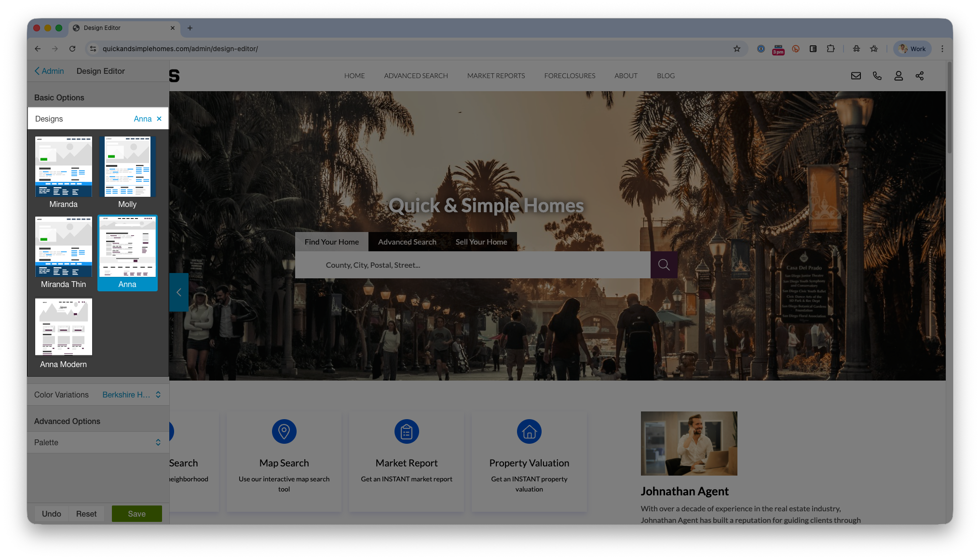This screenshot has height=560, width=980.
Task: Click the County, City, Postal search field
Action: pyautogui.click(x=473, y=265)
